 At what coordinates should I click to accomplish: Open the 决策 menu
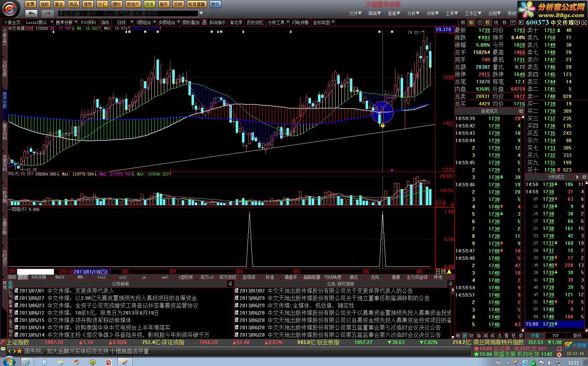(x=433, y=13)
